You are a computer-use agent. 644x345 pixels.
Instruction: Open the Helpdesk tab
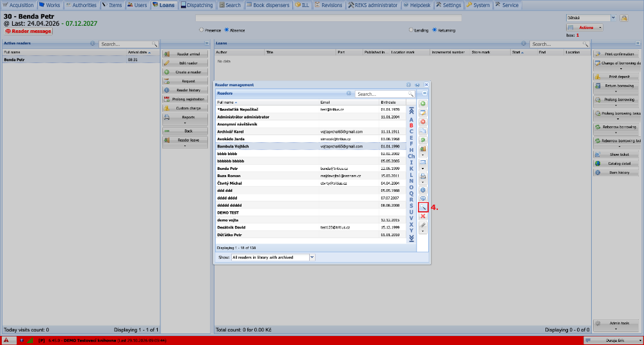point(417,5)
